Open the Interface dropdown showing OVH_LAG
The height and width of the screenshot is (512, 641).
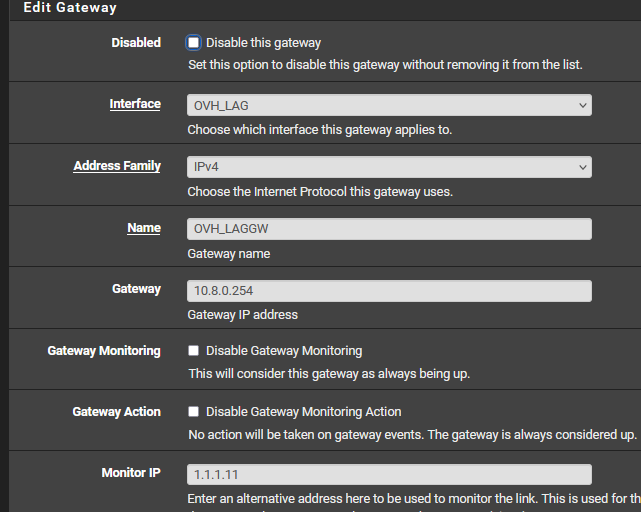[x=389, y=105]
